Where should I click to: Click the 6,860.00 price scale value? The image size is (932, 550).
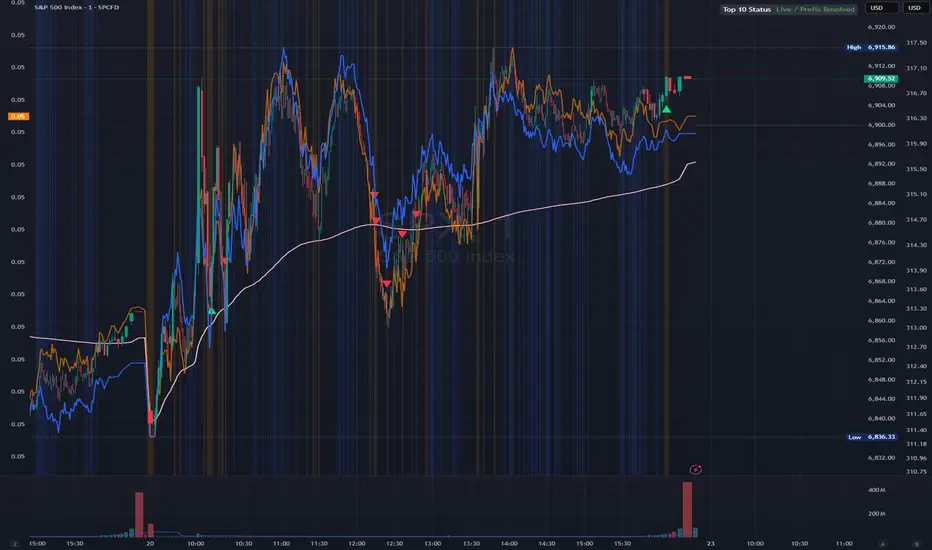[881, 320]
